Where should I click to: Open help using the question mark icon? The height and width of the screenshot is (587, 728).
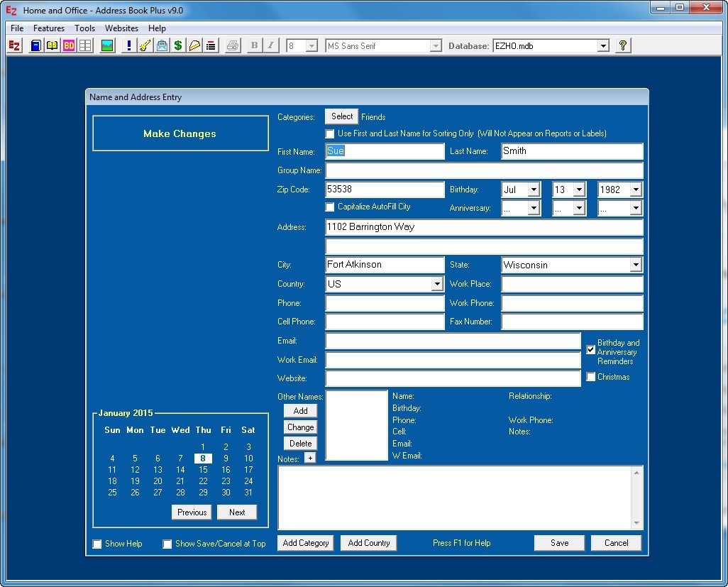pos(623,45)
